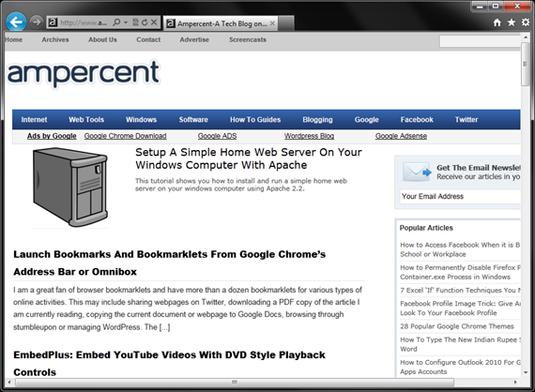Open the 7 Excel 'If' Function Techniques link
Viewport: 535px width, 392px height.
460,290
